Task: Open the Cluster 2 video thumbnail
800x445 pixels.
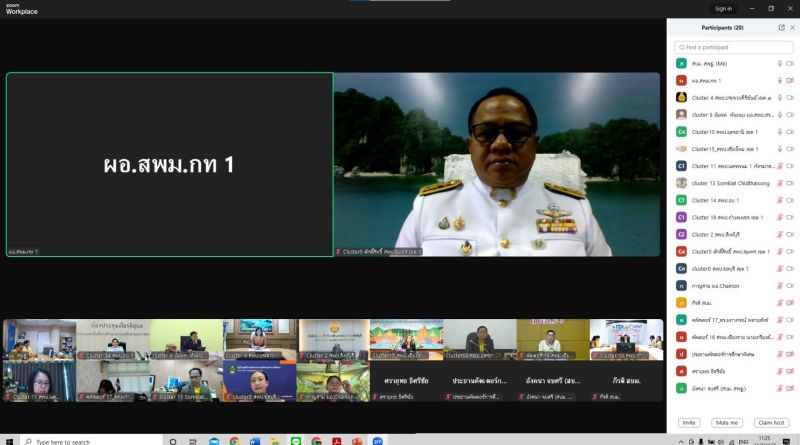Action: coord(333,339)
